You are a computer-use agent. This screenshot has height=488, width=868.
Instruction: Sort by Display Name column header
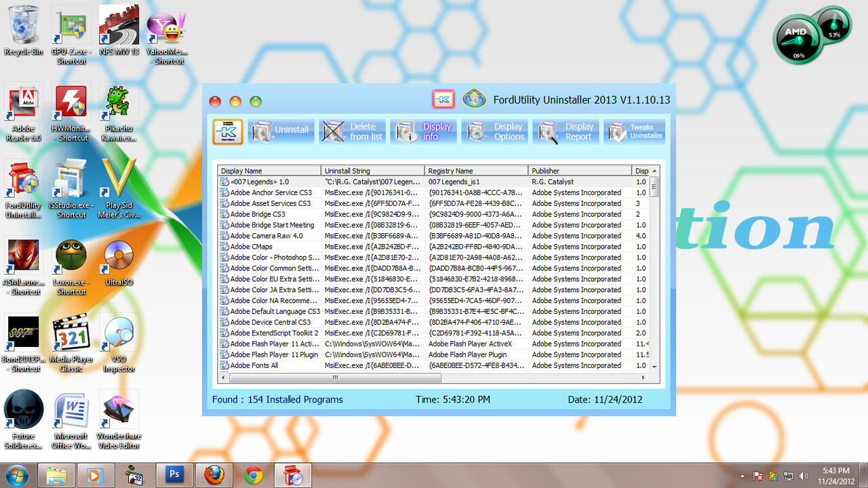(x=269, y=171)
